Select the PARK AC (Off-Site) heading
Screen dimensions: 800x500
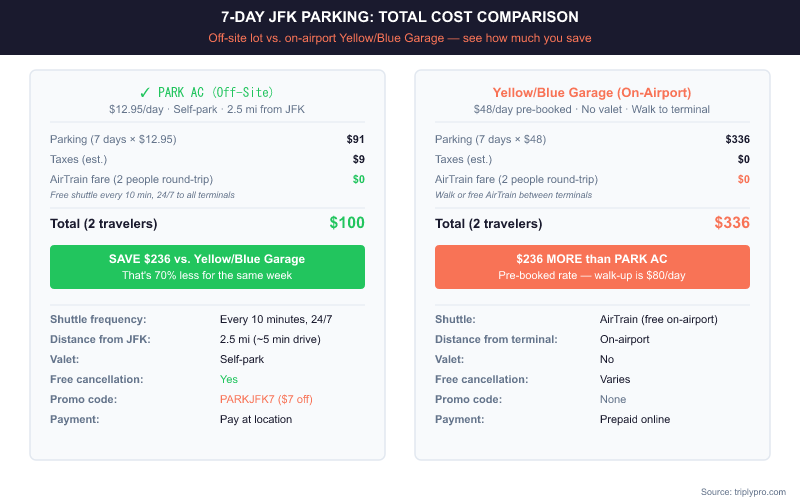pyautogui.click(x=215, y=92)
